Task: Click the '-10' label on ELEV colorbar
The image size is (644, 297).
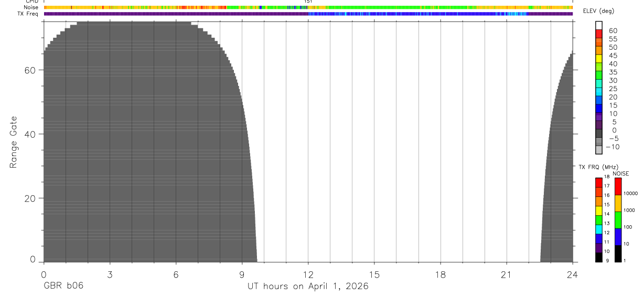Action: [613, 147]
